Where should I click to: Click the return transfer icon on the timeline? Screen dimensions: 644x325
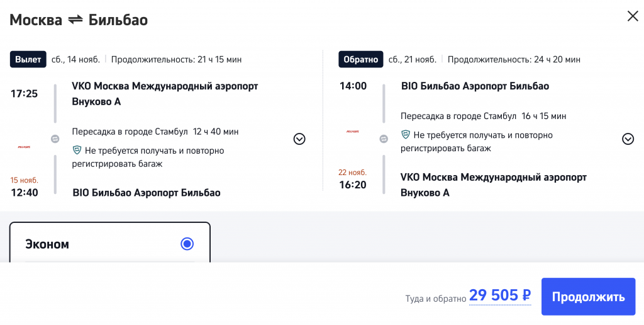point(383,139)
